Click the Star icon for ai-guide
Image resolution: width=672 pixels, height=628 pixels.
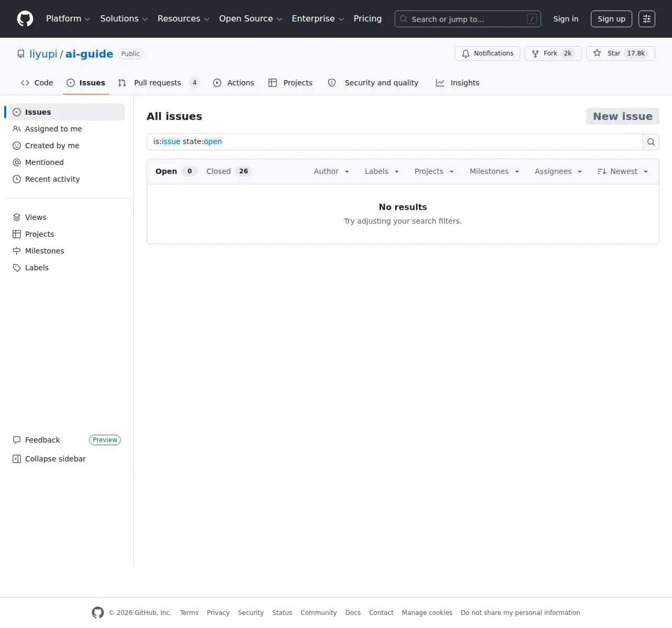[597, 53]
